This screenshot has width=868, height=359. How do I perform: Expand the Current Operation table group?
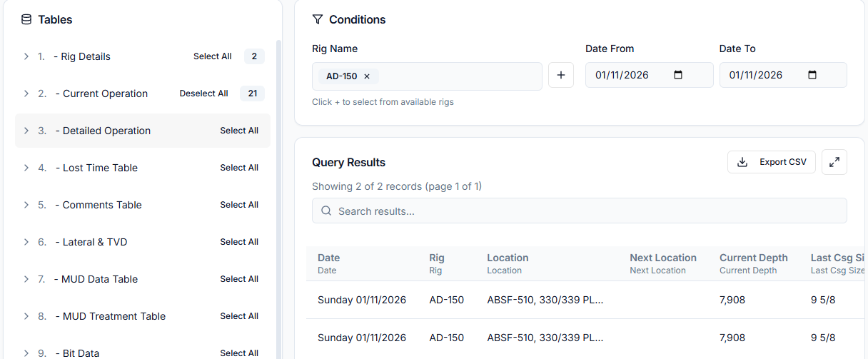pos(26,93)
